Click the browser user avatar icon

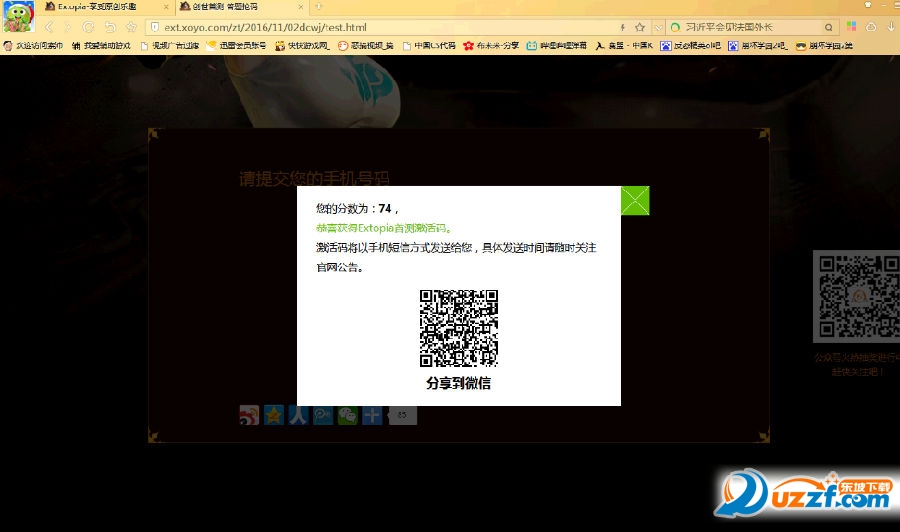[18, 17]
